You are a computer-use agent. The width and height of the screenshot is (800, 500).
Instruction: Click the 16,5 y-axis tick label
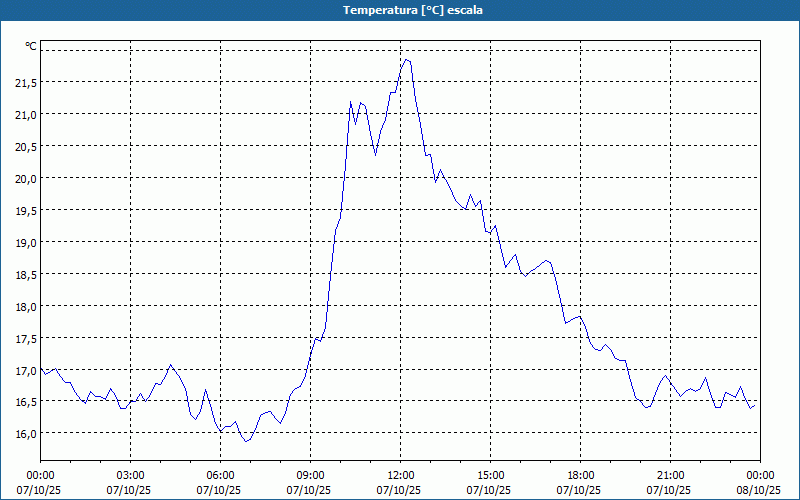(25, 401)
